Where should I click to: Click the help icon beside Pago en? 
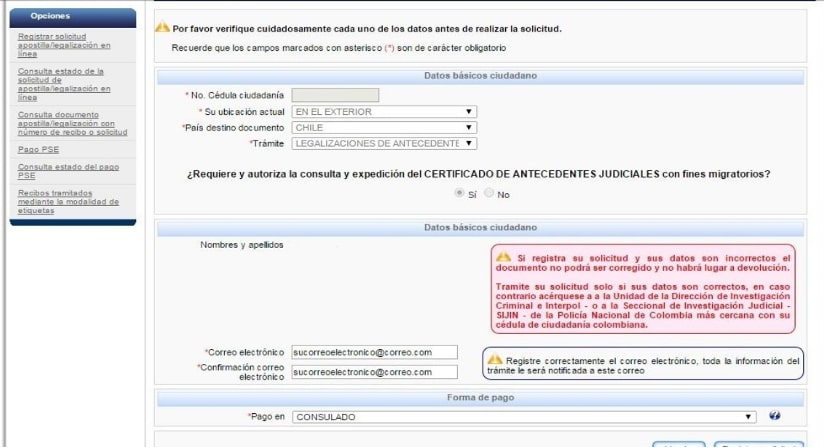tap(775, 416)
